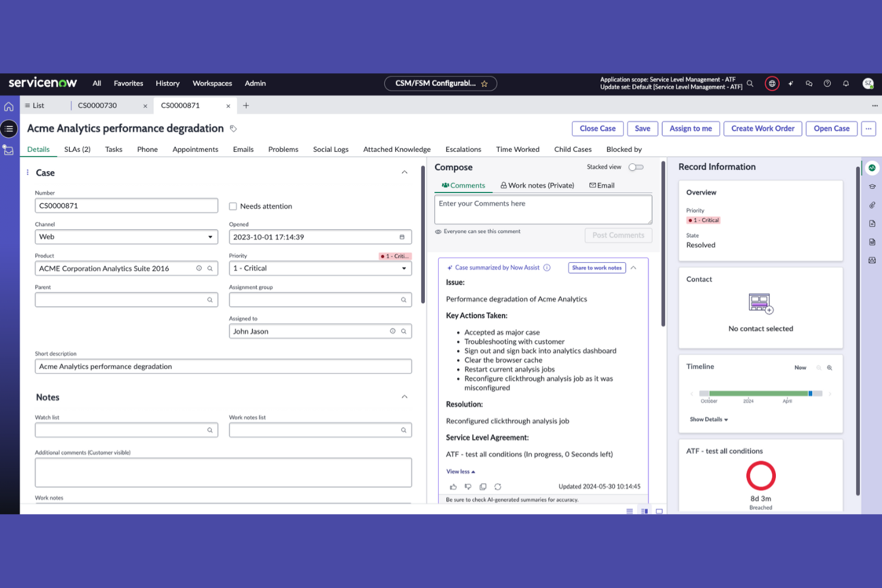The image size is (882, 588).
Task: Copy the Now Assist summary using copy icon
Action: [483, 487]
